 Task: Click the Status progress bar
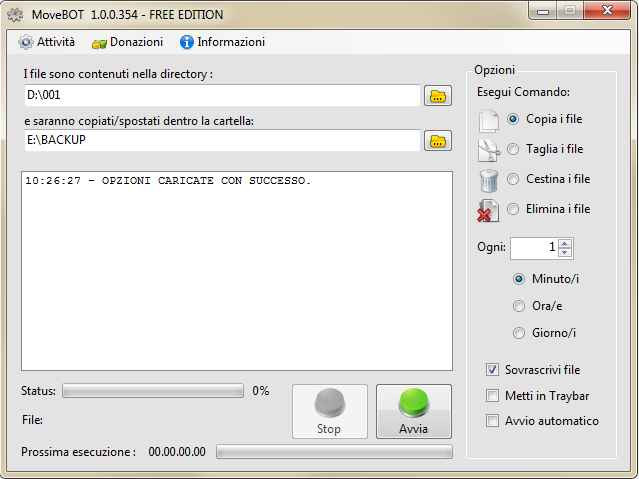(x=153, y=391)
